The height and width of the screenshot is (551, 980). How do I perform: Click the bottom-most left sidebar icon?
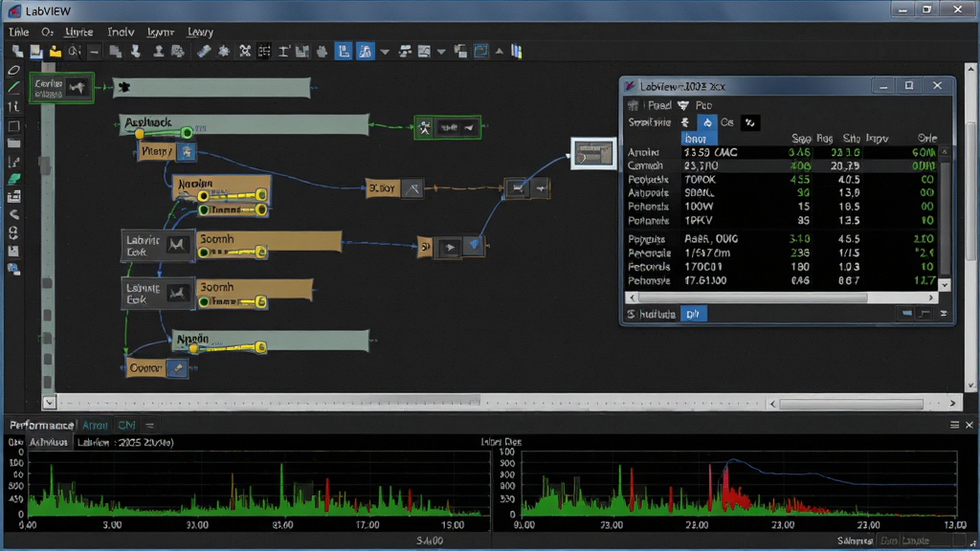pyautogui.click(x=13, y=269)
